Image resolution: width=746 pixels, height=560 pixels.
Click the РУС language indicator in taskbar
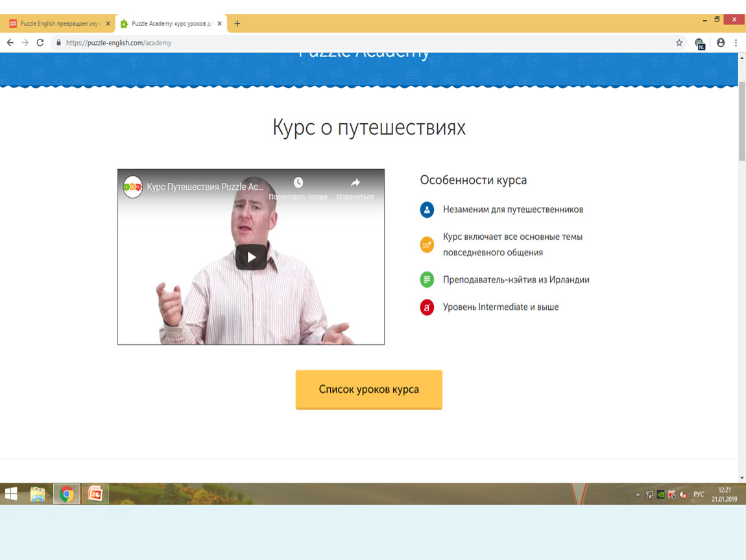tap(699, 495)
